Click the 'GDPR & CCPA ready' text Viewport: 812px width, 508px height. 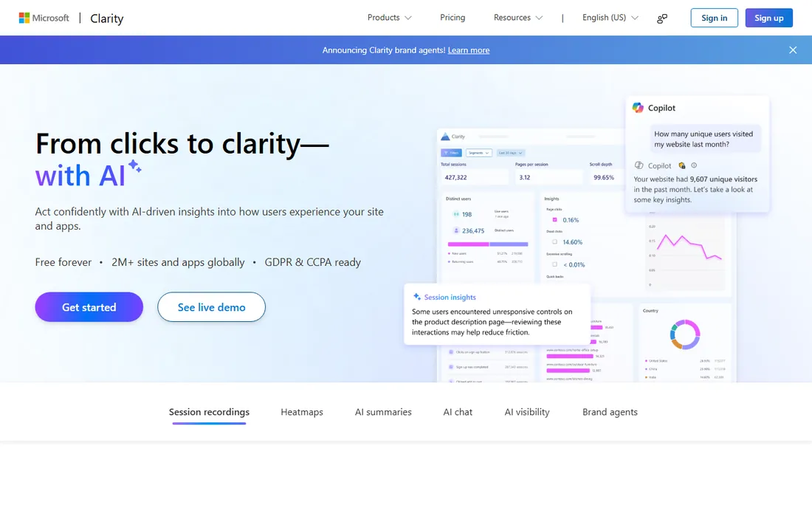(x=313, y=262)
